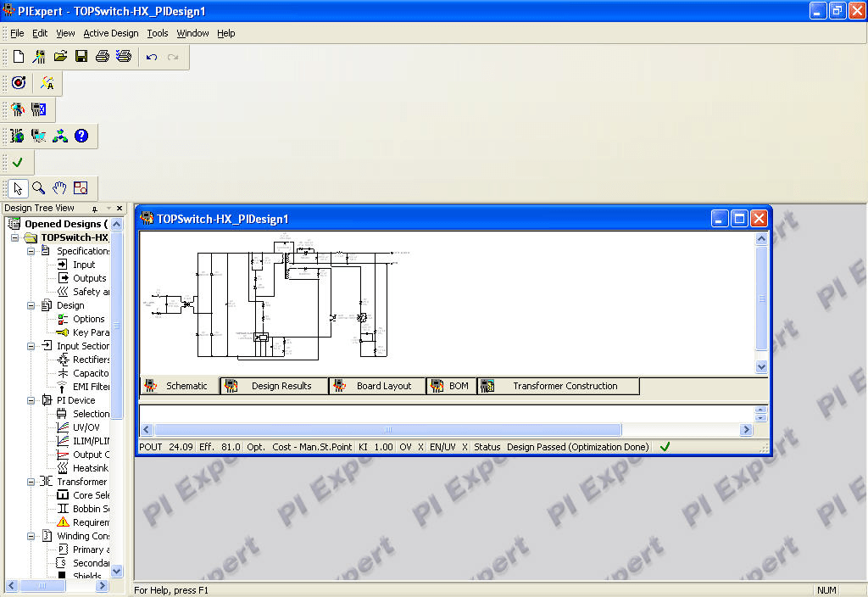The width and height of the screenshot is (868, 597).
Task: Collapse the Transformer tree node
Action: pos(31,482)
